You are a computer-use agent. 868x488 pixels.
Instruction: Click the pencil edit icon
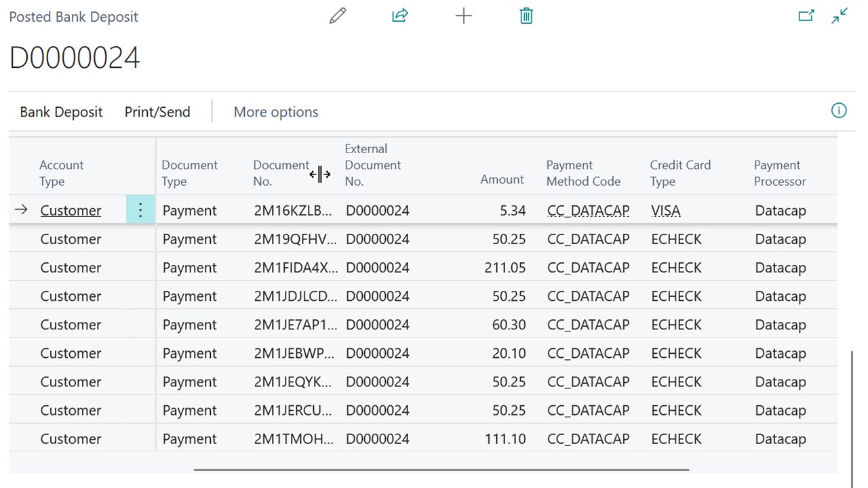pos(337,16)
